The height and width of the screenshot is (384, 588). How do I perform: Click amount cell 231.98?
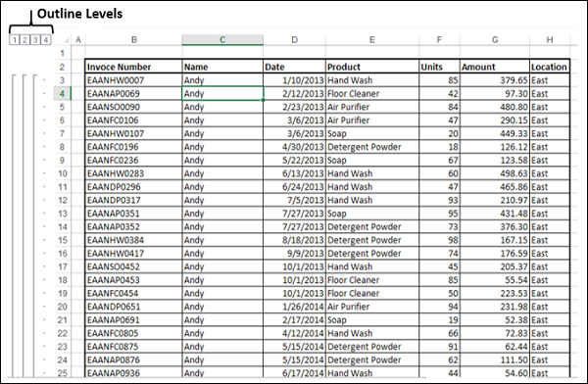495,307
